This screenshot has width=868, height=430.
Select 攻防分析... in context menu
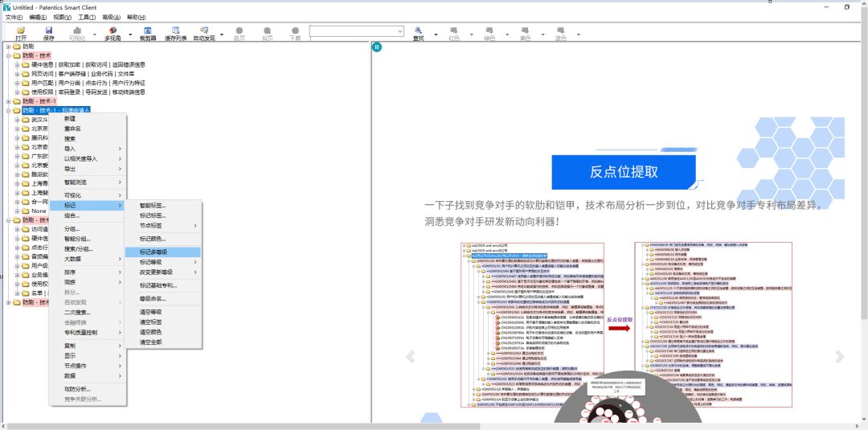(x=88, y=389)
